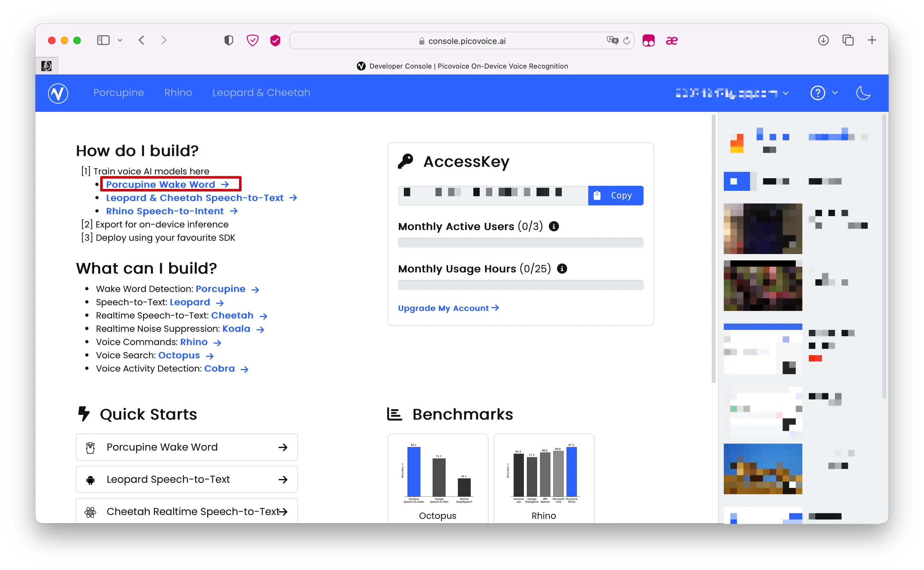Open the help question-mark menu
Viewport: 924px width, 570px height.
coord(824,93)
